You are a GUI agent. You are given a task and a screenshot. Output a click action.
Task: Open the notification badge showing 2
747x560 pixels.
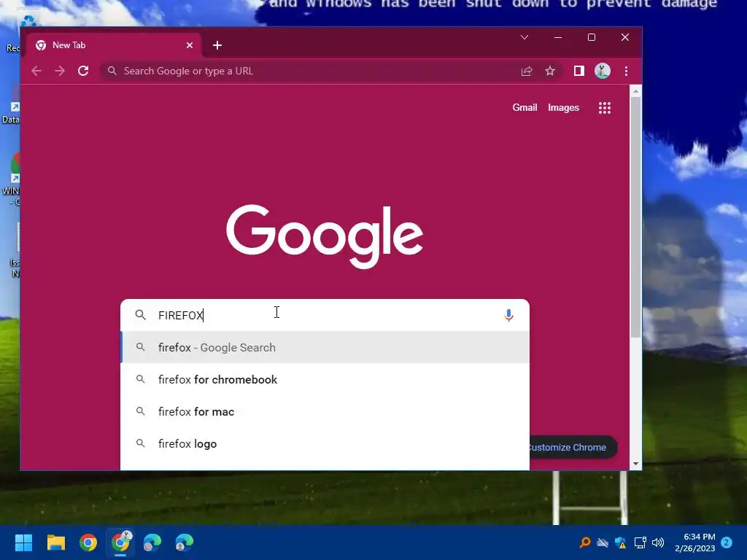[727, 542]
